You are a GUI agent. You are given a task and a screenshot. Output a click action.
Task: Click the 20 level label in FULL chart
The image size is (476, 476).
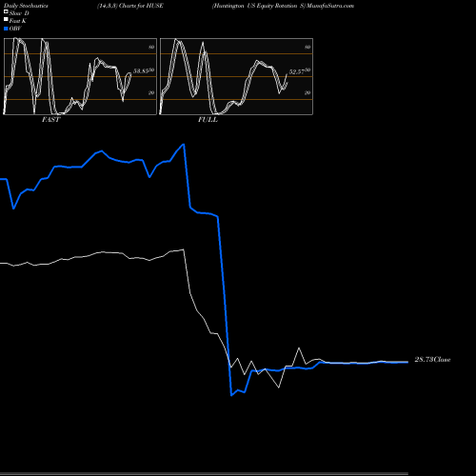pyautogui.click(x=307, y=92)
